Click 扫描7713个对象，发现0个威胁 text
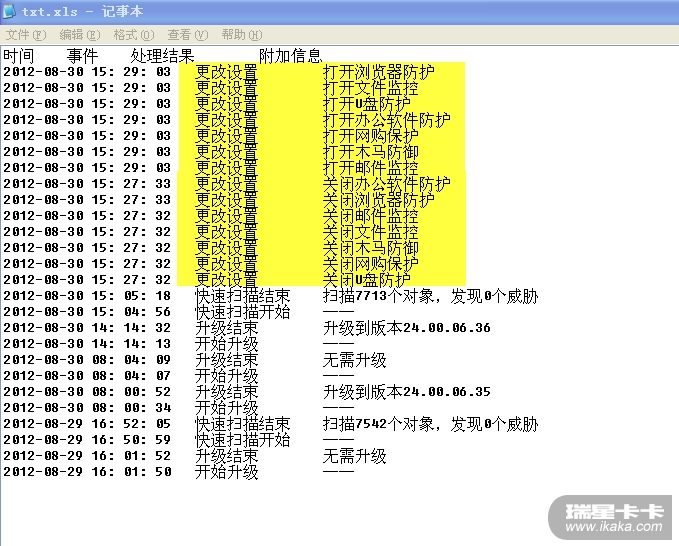This screenshot has width=679, height=546. coord(430,296)
